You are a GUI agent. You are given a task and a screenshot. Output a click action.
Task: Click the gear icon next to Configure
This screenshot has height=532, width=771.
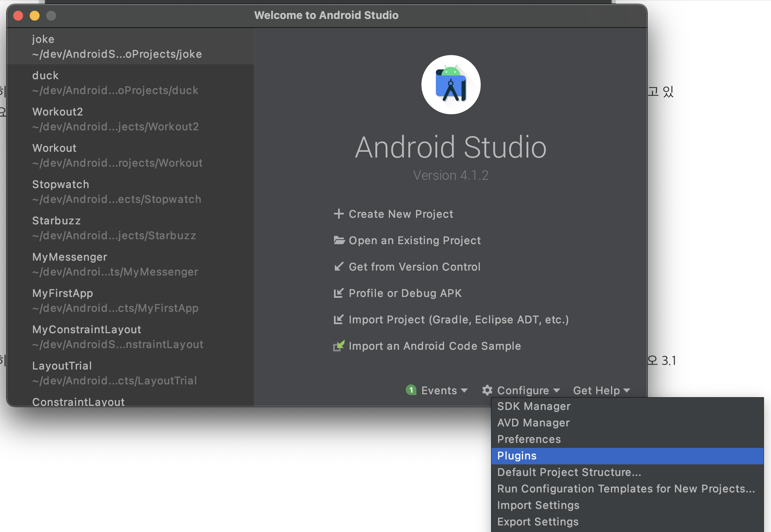(487, 390)
